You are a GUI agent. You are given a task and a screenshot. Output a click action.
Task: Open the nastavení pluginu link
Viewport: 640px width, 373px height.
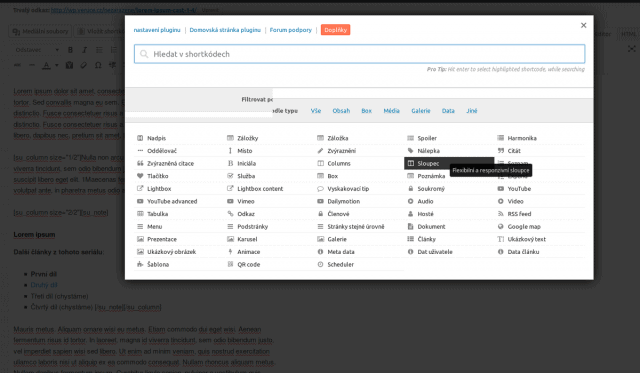pyautogui.click(x=157, y=30)
